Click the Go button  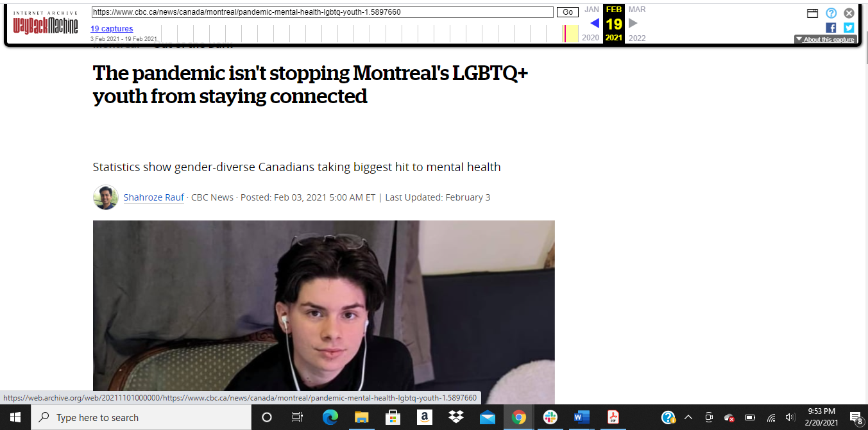coord(568,12)
